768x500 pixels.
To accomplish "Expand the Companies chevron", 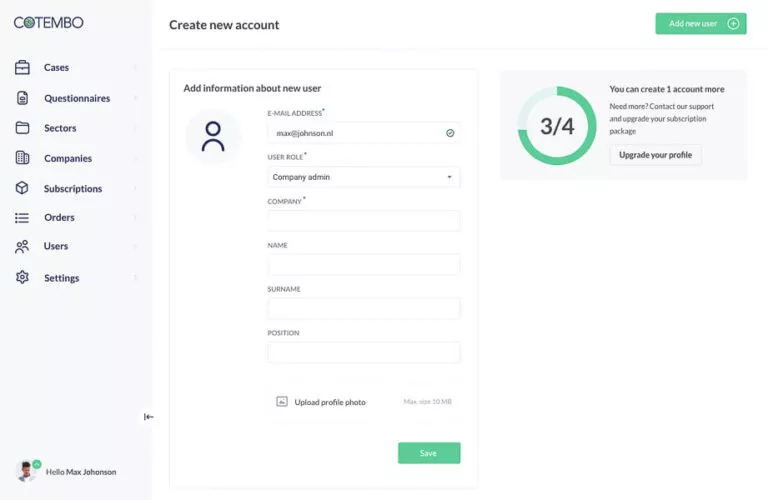I will (x=135, y=158).
